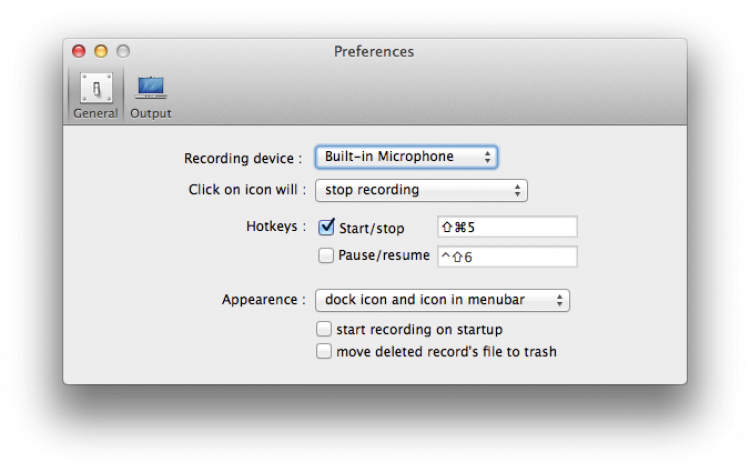Check move deleted record's file to trash
This screenshot has height=472, width=750.
324,351
